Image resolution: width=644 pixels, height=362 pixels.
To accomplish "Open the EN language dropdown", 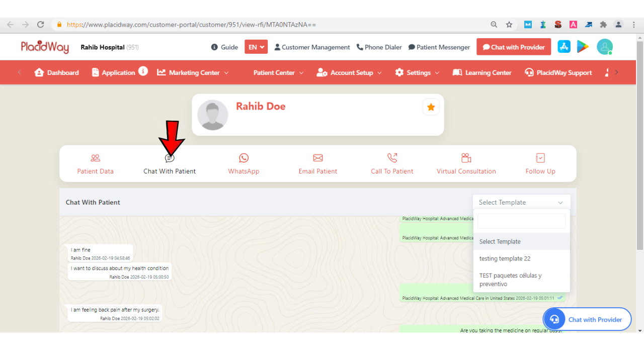I will pyautogui.click(x=256, y=47).
